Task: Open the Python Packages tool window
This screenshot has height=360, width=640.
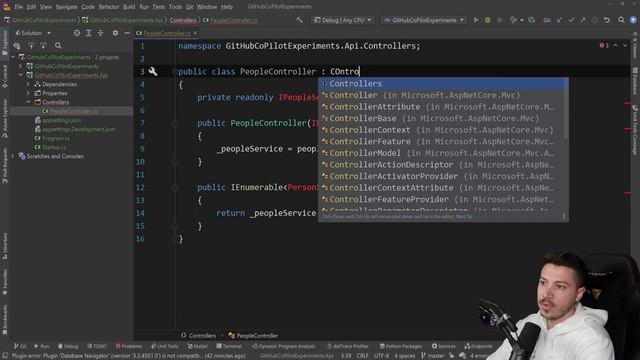Action: click(400, 346)
